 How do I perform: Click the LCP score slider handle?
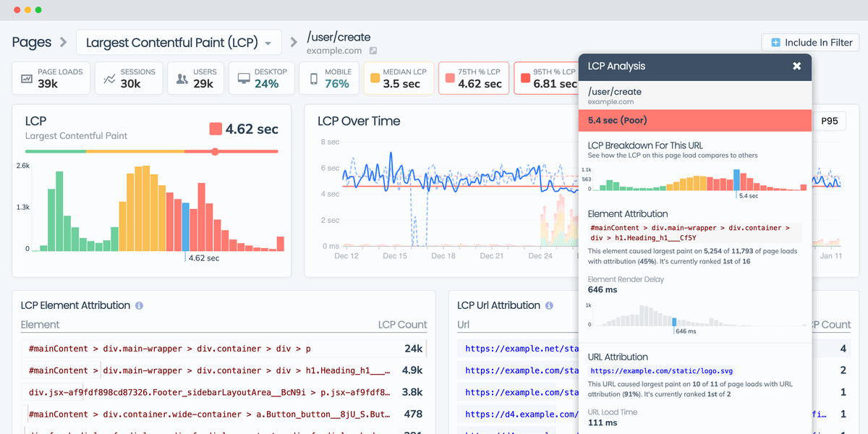(x=215, y=151)
